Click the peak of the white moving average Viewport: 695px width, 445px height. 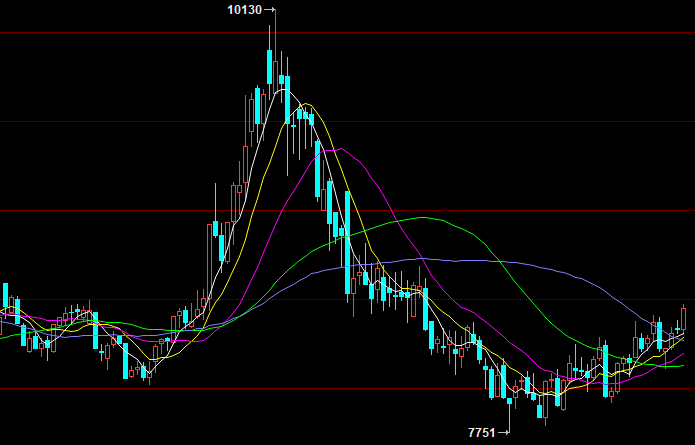click(x=285, y=91)
